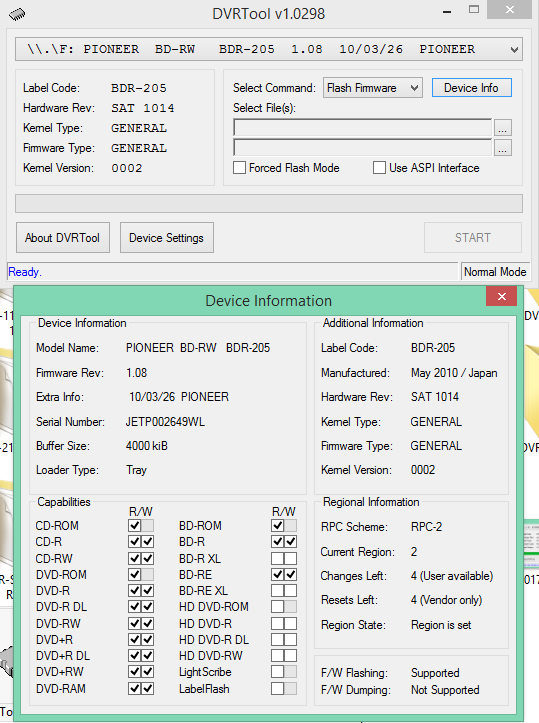Open Device Settings

click(x=166, y=238)
